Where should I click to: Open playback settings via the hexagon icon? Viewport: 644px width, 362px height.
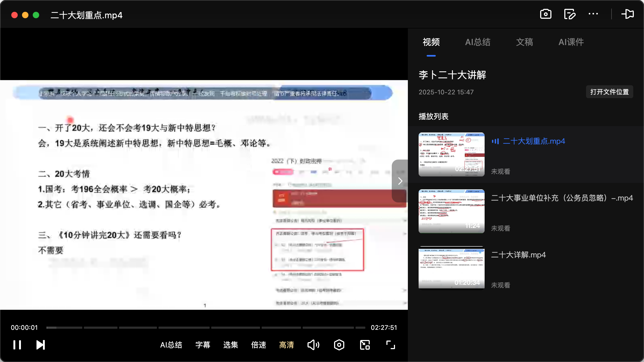(x=339, y=345)
